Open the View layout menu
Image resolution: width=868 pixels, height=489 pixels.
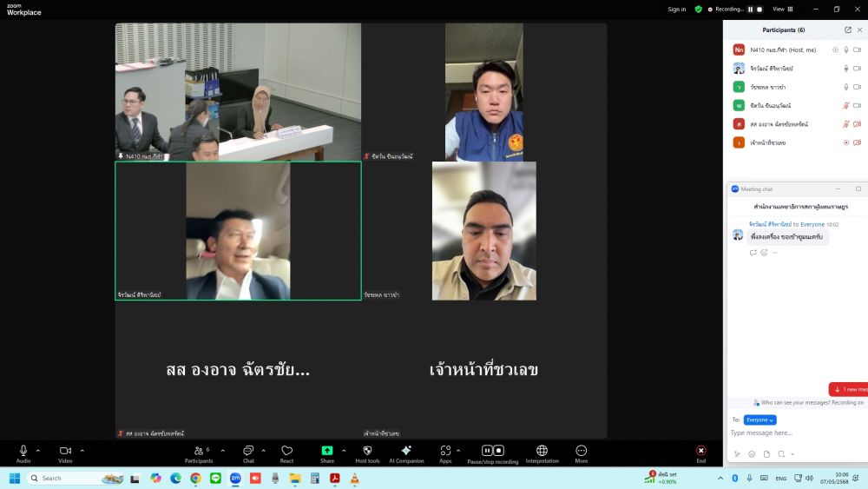[783, 9]
